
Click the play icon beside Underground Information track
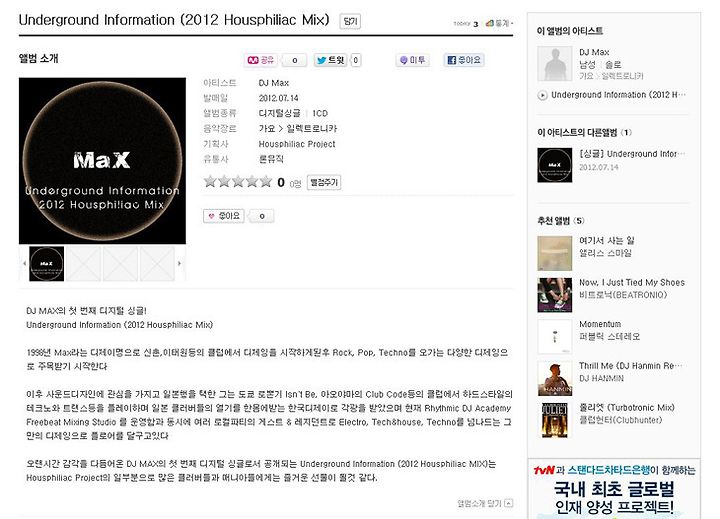542,95
